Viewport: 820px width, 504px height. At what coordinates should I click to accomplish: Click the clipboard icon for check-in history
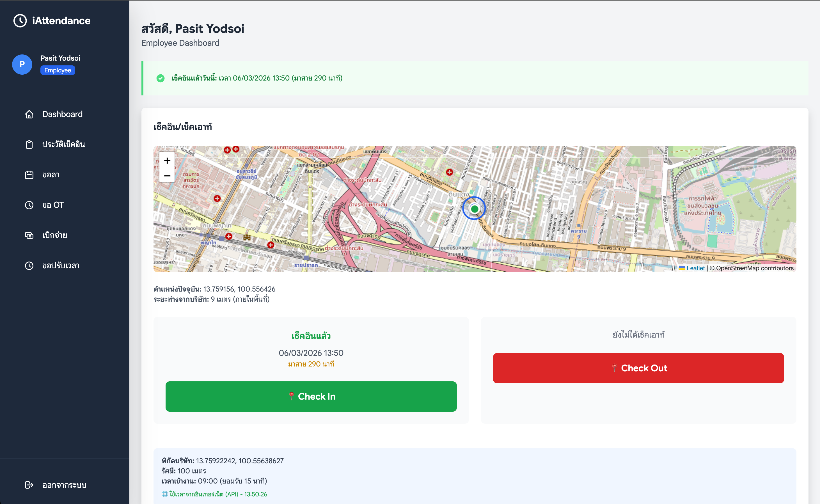(29, 144)
